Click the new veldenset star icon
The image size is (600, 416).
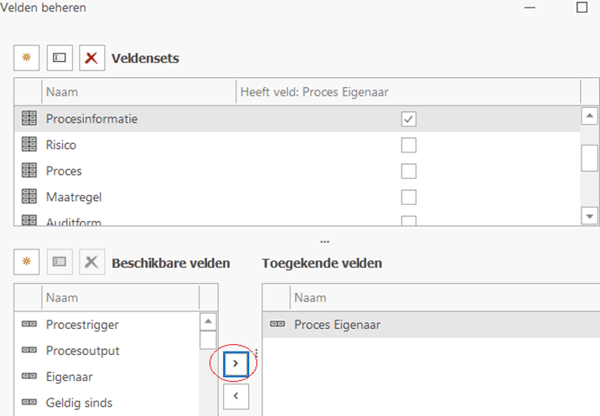click(x=27, y=58)
